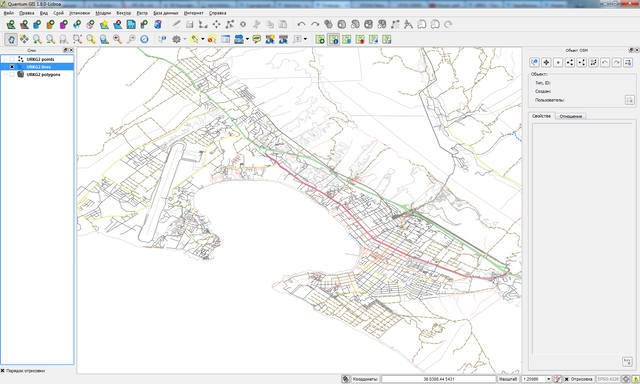Click the stop rendering status bar icon
The width and height of the screenshot is (640, 384).
tap(558, 379)
